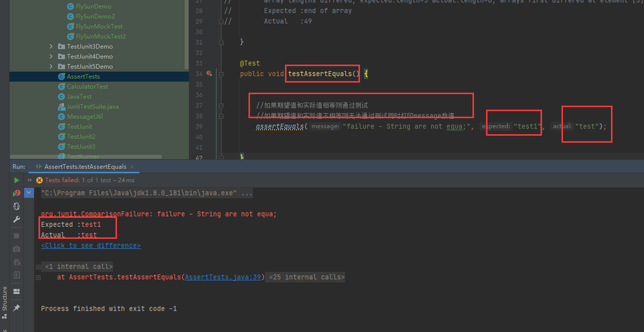Rerun the AssertTests test

tap(16, 180)
